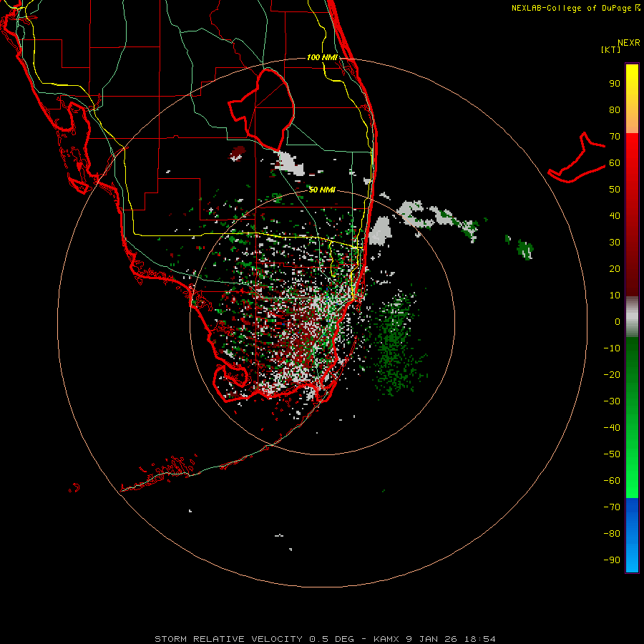Image resolution: width=644 pixels, height=644 pixels.
Task: Click the blue bottom segment of colorbar
Action: (x=632, y=535)
